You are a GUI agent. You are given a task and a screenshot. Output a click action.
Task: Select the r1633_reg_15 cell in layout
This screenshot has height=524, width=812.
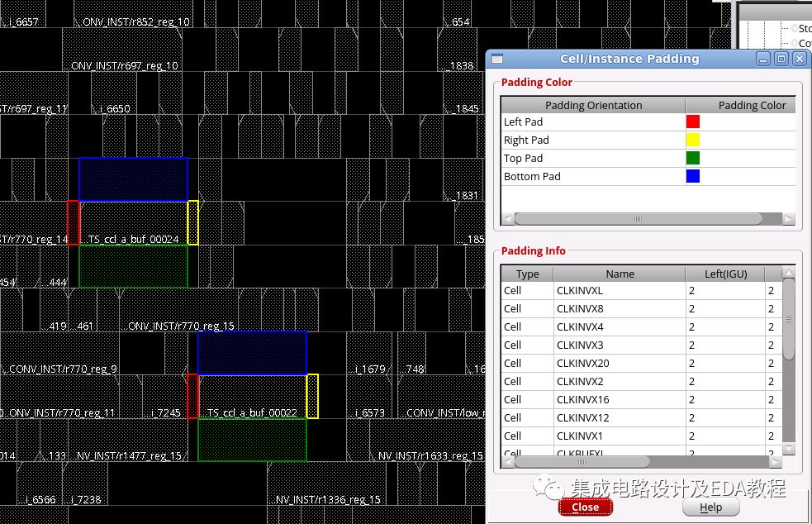[427, 440]
